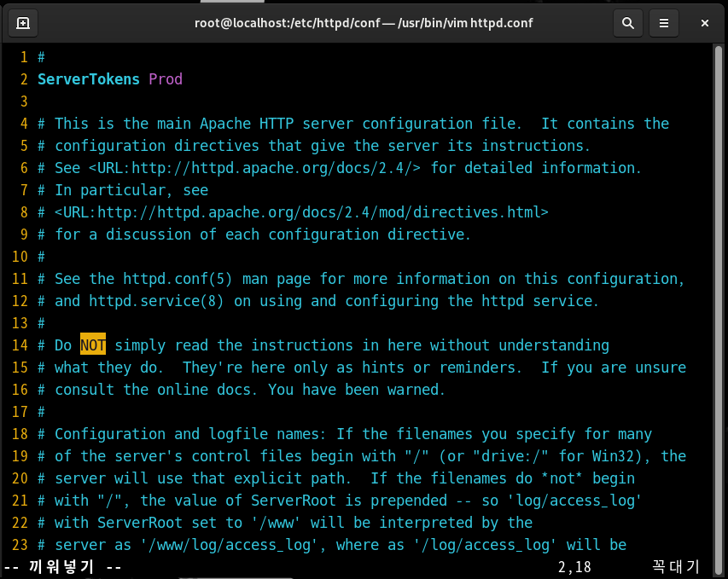
Task: Click the lone # on line 17
Action: coord(41,412)
